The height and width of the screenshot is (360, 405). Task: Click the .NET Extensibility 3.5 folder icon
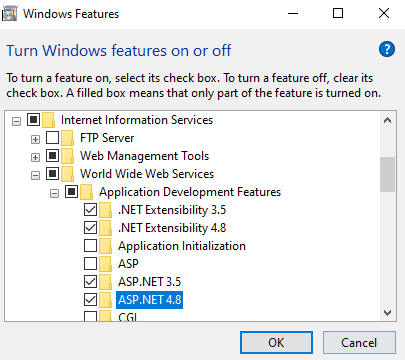click(106, 210)
